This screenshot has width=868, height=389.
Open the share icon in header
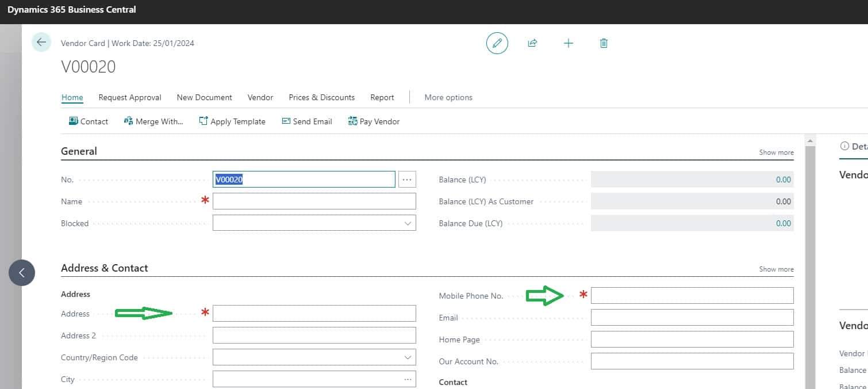pyautogui.click(x=532, y=43)
